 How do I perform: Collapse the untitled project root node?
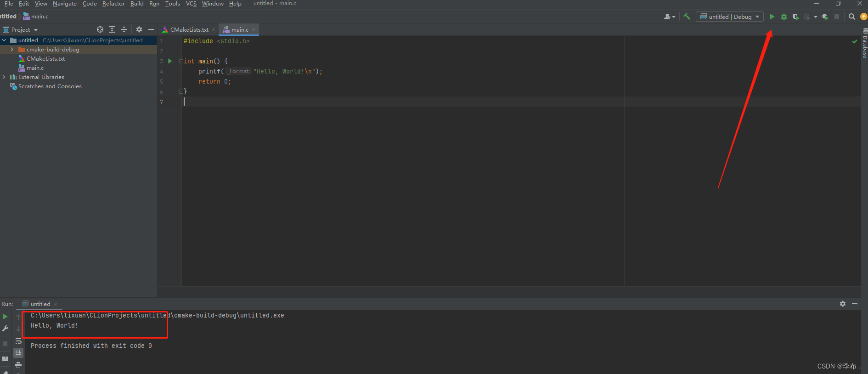(4, 40)
